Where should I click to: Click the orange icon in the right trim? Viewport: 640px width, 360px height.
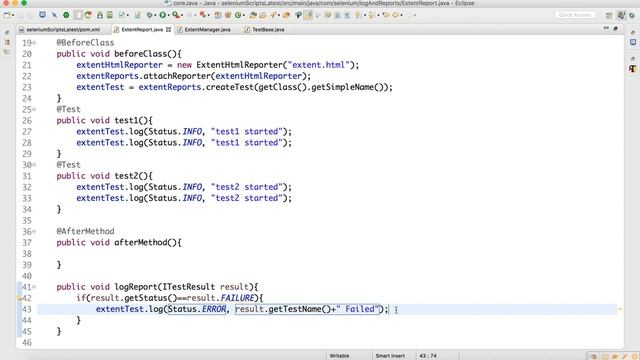[633, 69]
